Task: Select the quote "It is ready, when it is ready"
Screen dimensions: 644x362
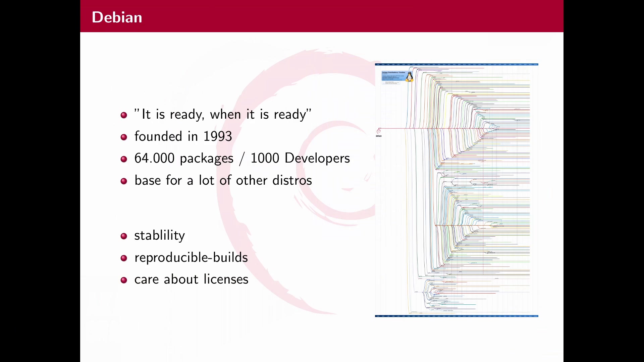Action: click(223, 114)
